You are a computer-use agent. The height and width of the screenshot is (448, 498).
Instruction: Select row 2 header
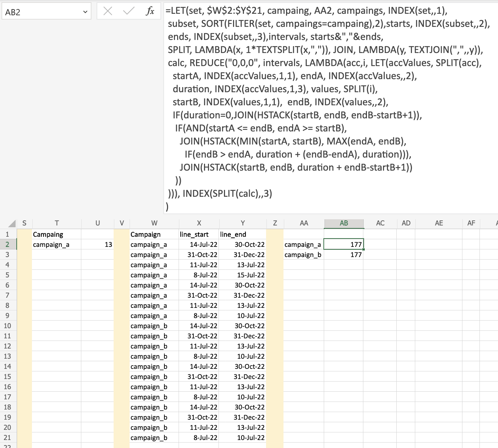pos(8,244)
